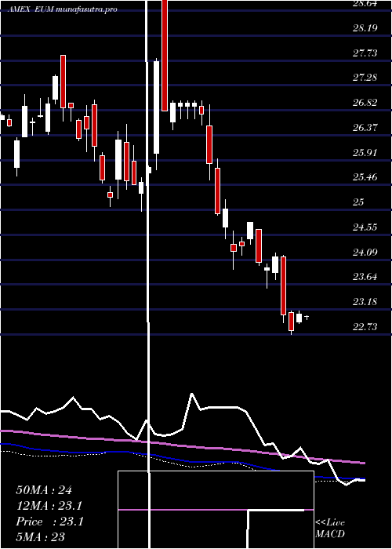The height and width of the screenshot is (549, 392).
Task: Click the last small candlestick near 23
Action: tap(307, 317)
